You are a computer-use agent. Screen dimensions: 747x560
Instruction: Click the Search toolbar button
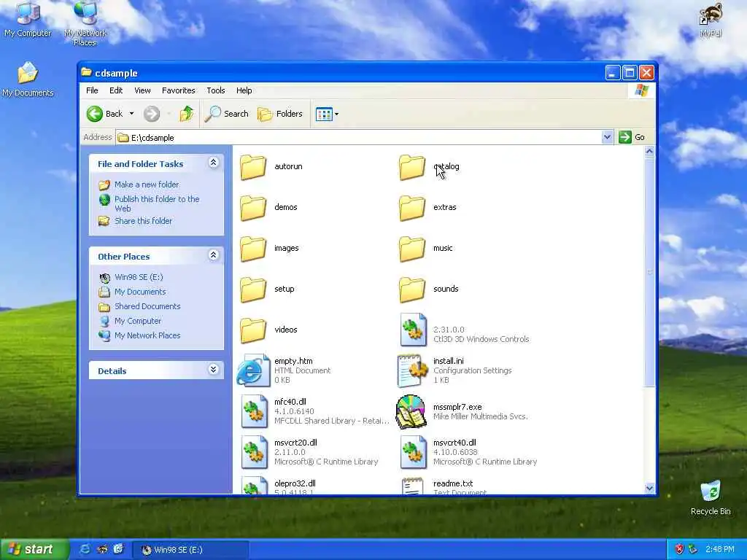(x=227, y=114)
